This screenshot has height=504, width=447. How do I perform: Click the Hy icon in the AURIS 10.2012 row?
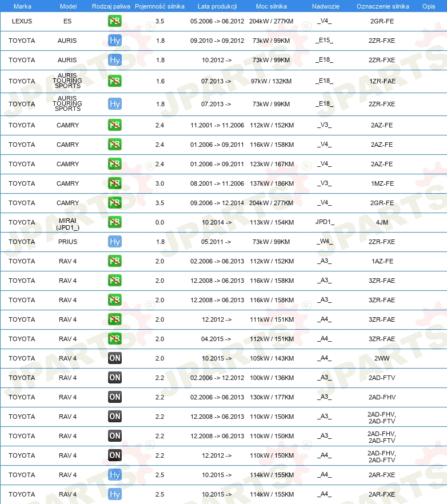click(115, 60)
